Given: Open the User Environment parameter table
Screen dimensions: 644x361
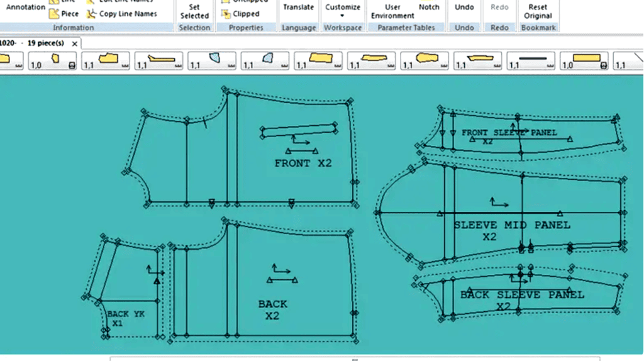Looking at the screenshot, I should coord(392,11).
